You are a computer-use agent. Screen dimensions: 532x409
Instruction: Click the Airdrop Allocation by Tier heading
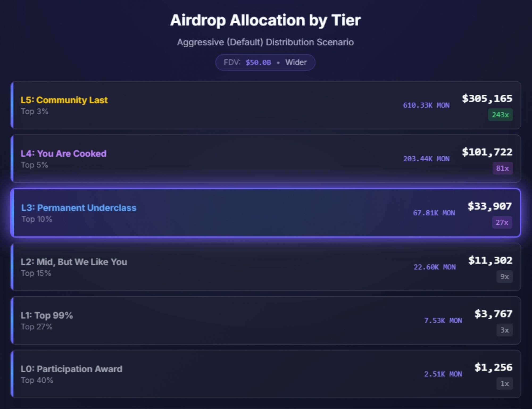[265, 20]
